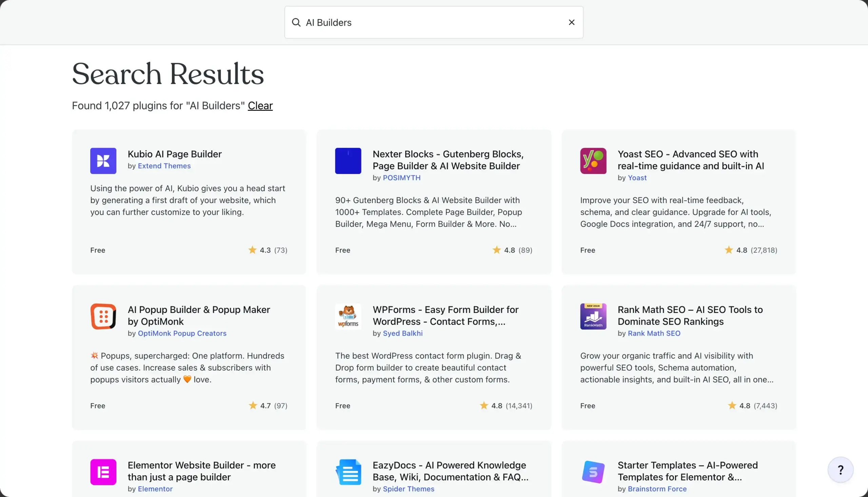Click the Rank Math SEO plugin icon
Image resolution: width=868 pixels, height=497 pixels.
coord(593,316)
